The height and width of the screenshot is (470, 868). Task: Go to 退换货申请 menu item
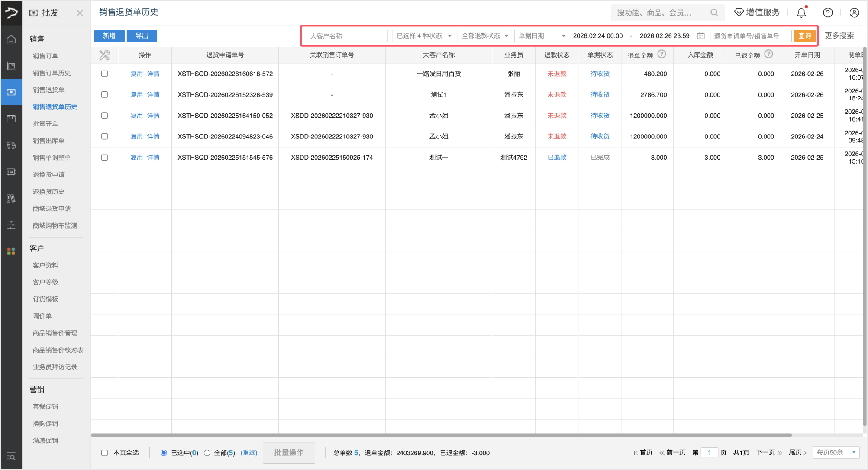(48, 174)
